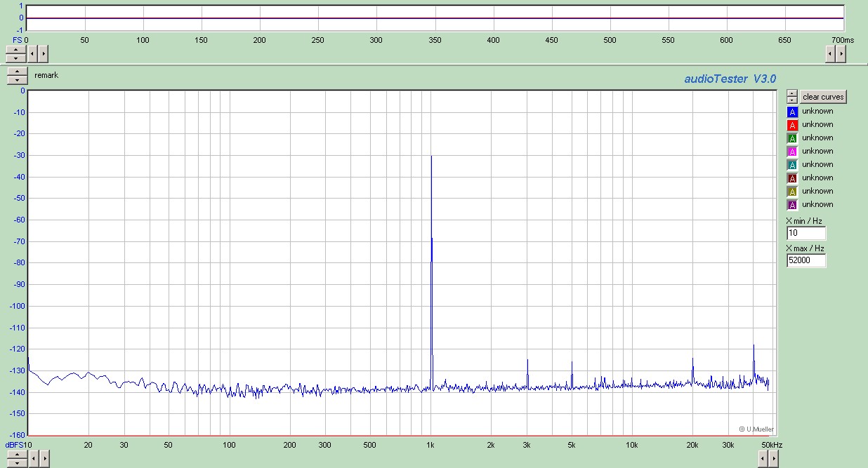Click the left arrow below the 50kHz label
The height and width of the screenshot is (468, 868).
coord(763,459)
